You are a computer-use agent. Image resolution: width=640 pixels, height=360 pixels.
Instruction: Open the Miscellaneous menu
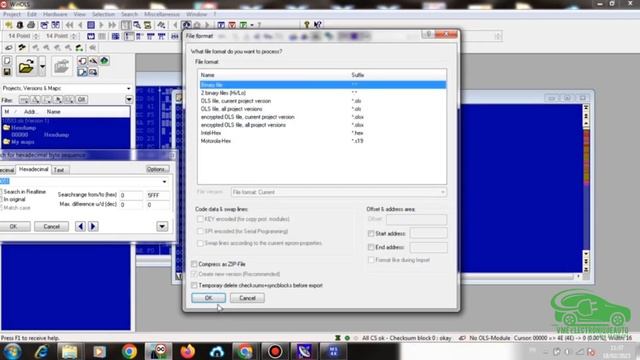(x=162, y=14)
